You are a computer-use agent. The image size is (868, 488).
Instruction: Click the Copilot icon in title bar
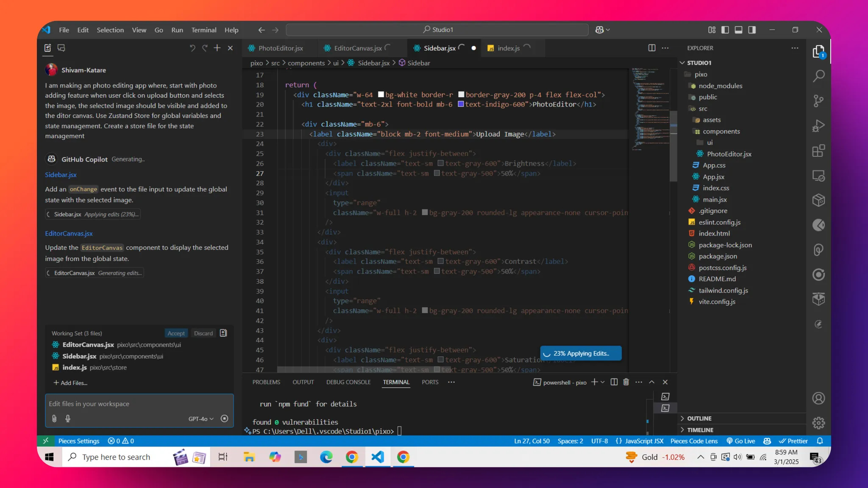(x=599, y=30)
